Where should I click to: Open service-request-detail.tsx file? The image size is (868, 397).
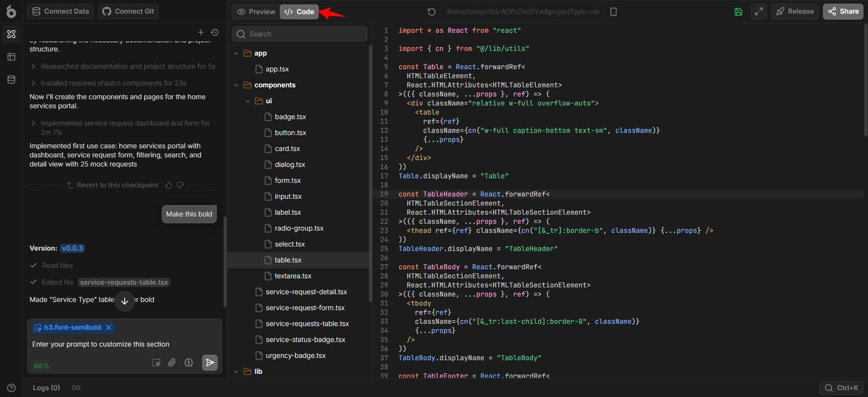298,292
